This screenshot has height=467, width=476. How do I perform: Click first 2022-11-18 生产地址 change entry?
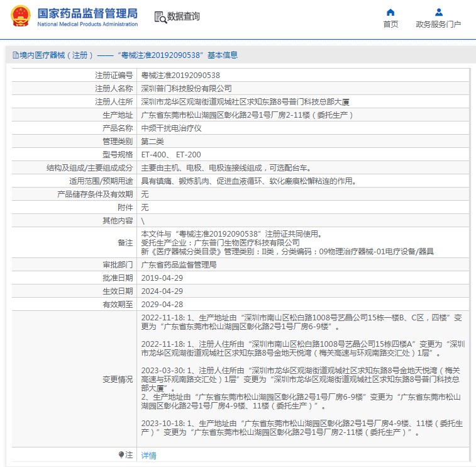(301, 322)
